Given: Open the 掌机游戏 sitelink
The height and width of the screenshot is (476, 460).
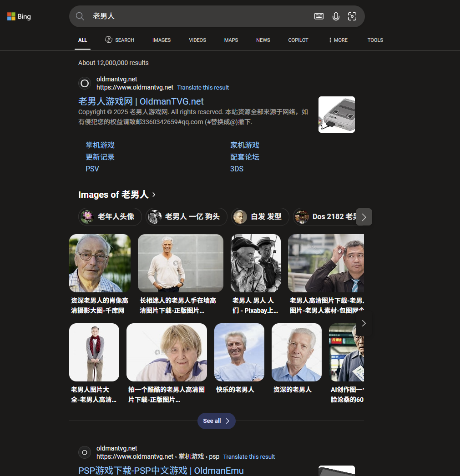Looking at the screenshot, I should pos(100,145).
